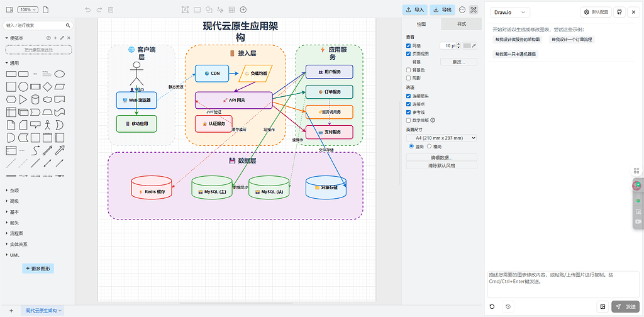Click the grid size stepper arrows
Viewport: 644px width, 317px height.
458,46
